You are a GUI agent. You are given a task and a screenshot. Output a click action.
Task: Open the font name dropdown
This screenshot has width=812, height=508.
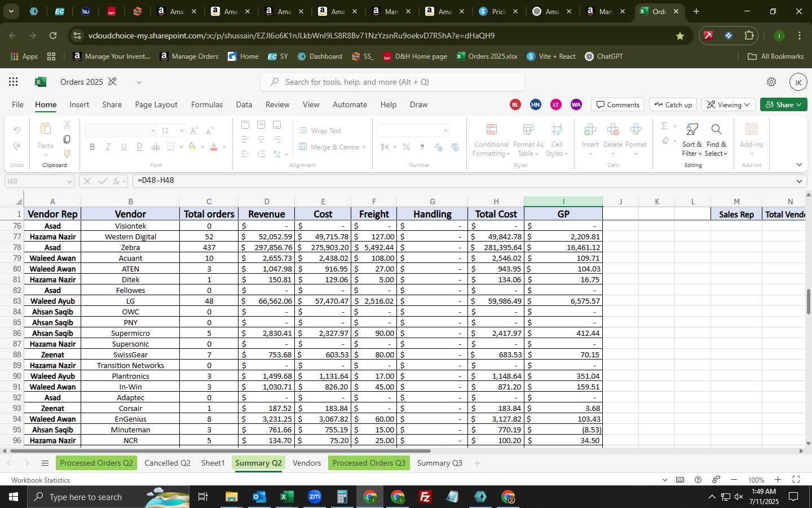click(x=153, y=130)
